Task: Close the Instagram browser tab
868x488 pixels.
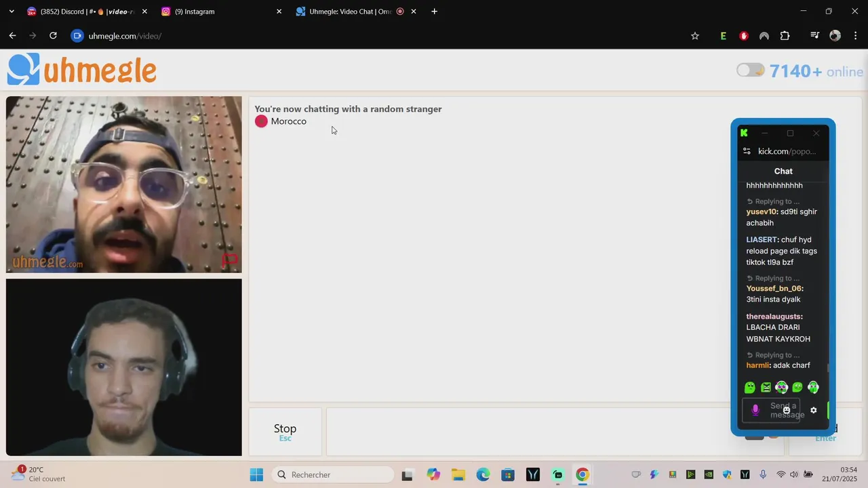Action: (279, 12)
